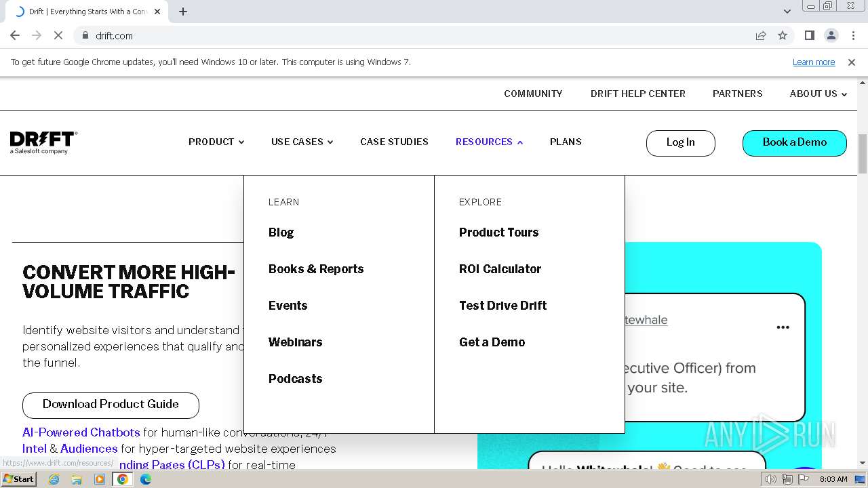
Task: Launch Internet Explorer from taskbar
Action: [54, 479]
